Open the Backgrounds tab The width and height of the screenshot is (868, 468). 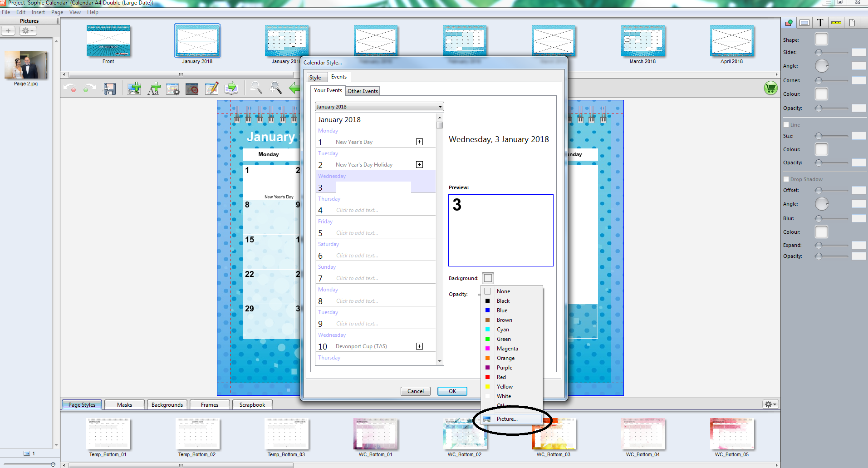(x=167, y=405)
